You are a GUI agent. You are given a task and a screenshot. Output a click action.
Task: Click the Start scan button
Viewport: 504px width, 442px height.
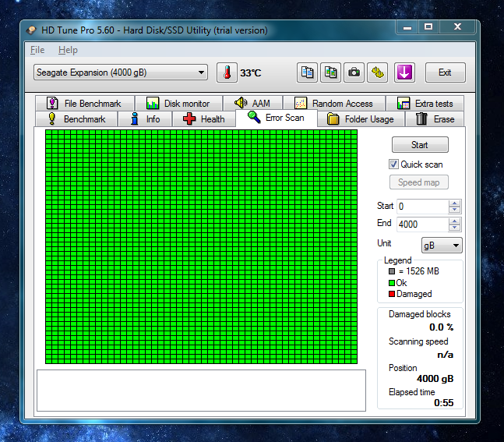(x=420, y=145)
